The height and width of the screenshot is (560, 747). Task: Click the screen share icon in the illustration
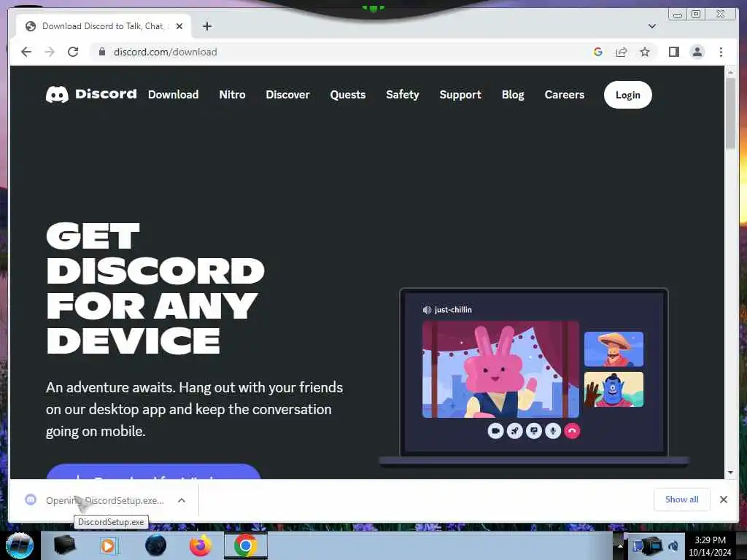point(533,431)
